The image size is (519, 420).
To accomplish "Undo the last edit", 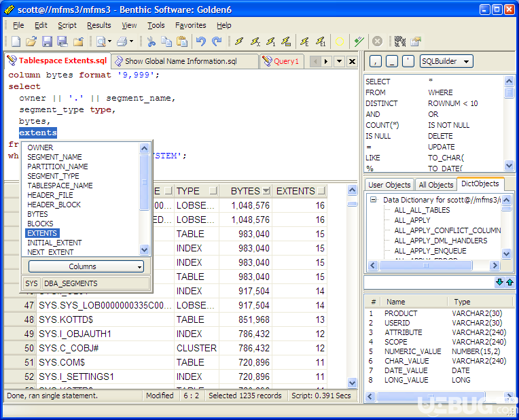I will pyautogui.click(x=200, y=41).
